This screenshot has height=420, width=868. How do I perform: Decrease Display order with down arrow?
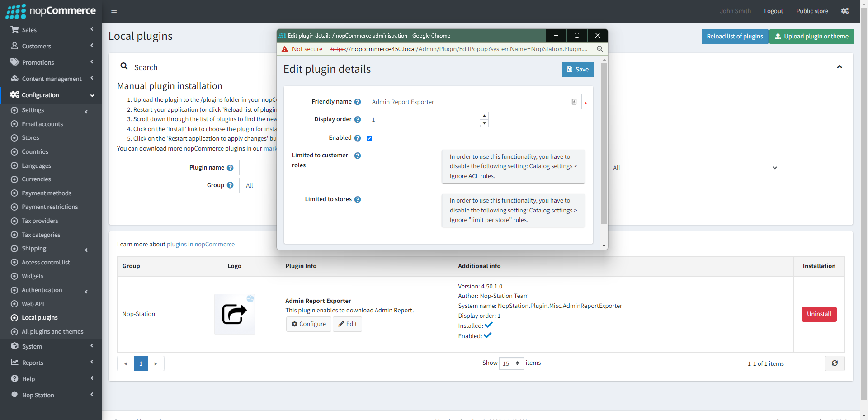point(484,123)
